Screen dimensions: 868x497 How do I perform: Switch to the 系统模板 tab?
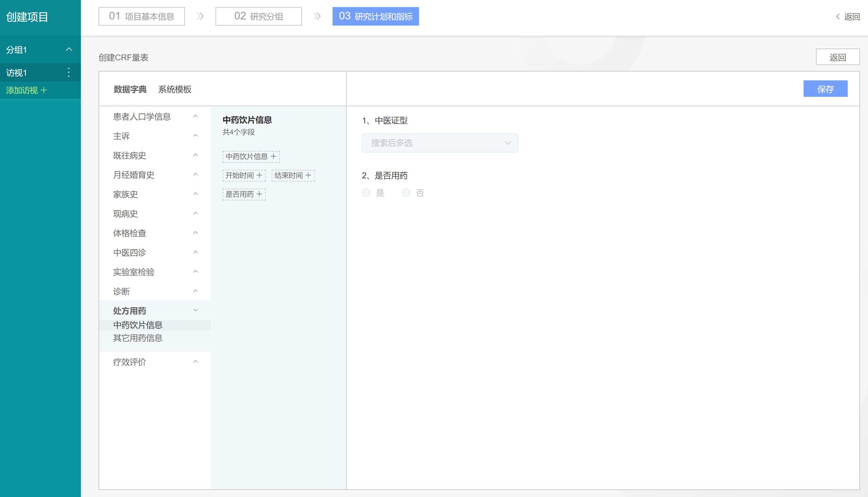pos(175,89)
